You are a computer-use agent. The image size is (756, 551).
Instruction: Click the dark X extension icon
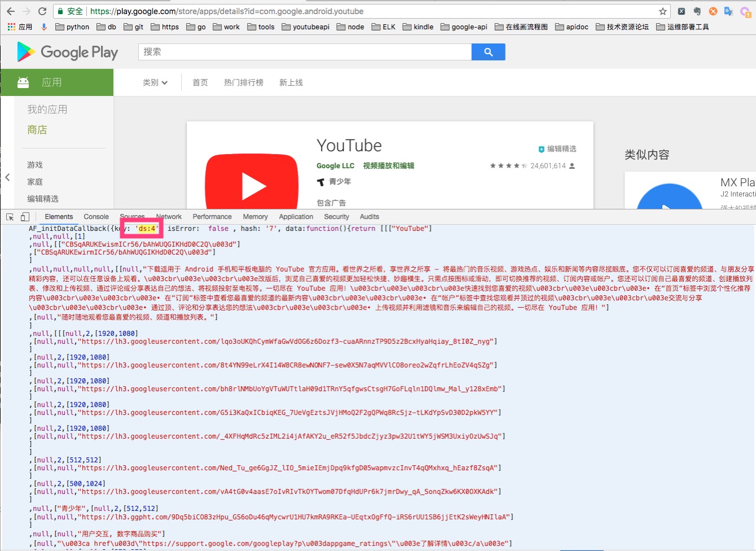tap(682, 11)
